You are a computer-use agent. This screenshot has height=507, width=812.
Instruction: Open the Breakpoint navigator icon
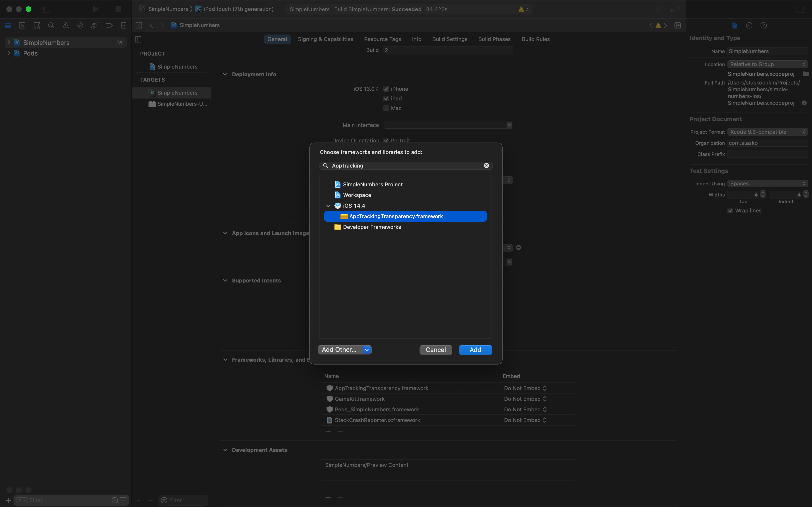(x=109, y=25)
